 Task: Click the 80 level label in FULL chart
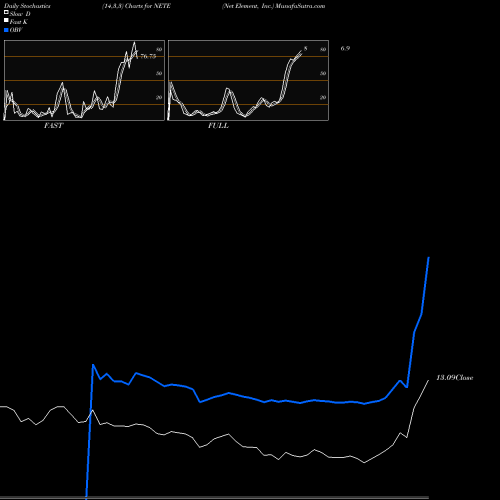[x=323, y=49]
